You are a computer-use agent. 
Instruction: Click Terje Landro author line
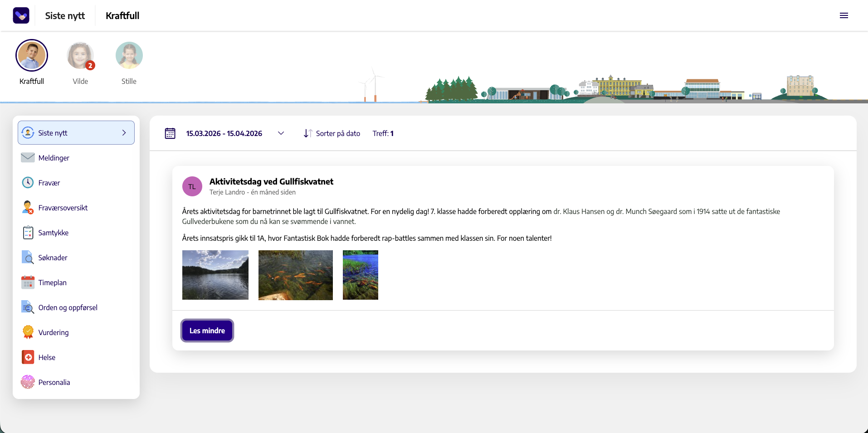tap(253, 192)
